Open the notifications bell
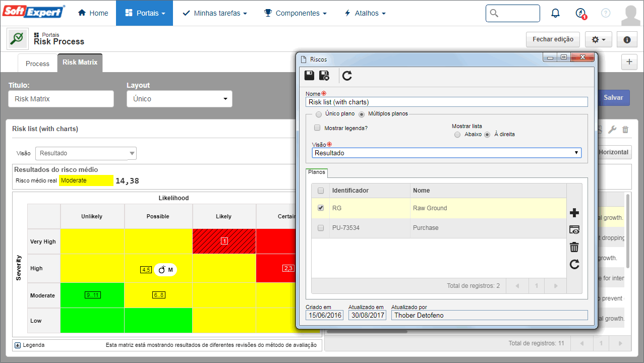 [555, 13]
